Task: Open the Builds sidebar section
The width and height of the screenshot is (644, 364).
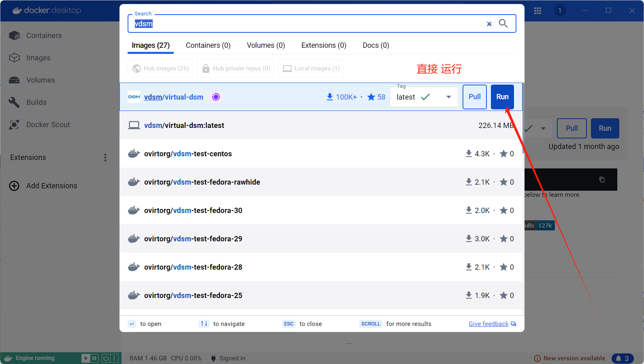Action: pos(36,102)
